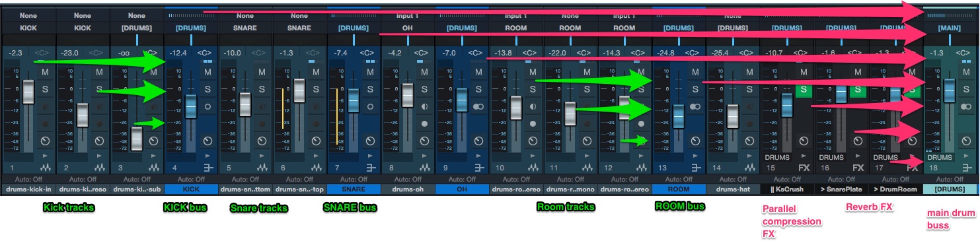Select the > SnarePlate channel label
Viewport: 980px width, 243px height.
click(x=841, y=190)
